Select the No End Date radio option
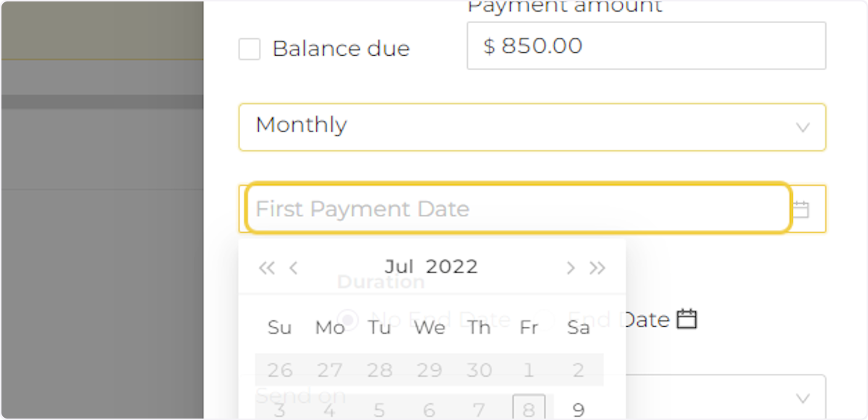Screen dimensions: 868x420 point(349,319)
